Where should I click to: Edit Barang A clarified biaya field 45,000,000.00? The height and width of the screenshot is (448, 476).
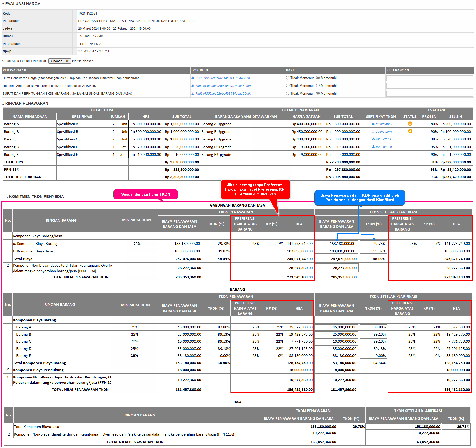[336, 327]
